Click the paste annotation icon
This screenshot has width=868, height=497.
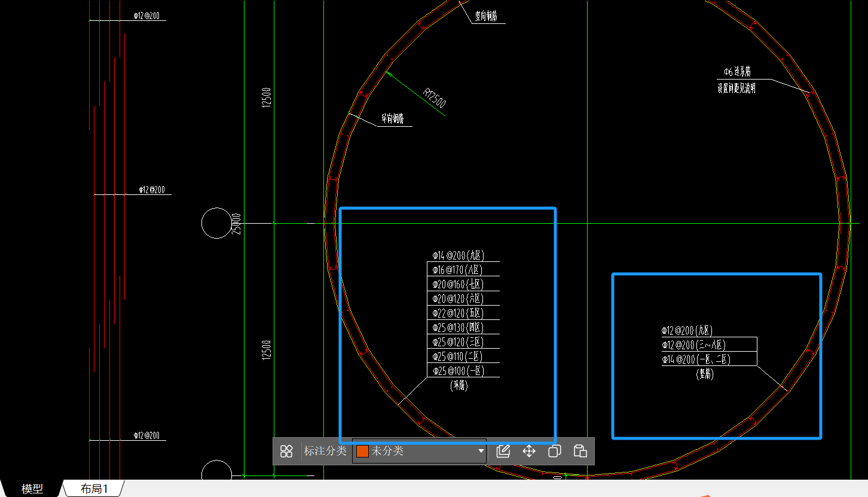(x=580, y=451)
